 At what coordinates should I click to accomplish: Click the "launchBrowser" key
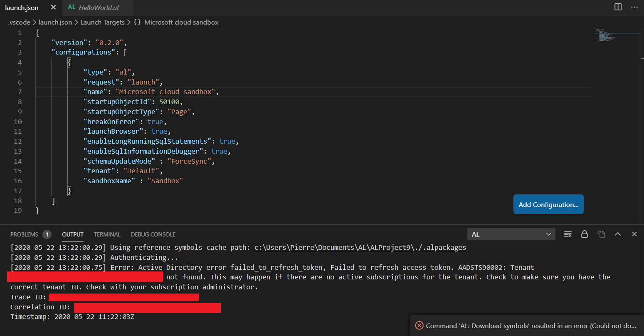(113, 132)
